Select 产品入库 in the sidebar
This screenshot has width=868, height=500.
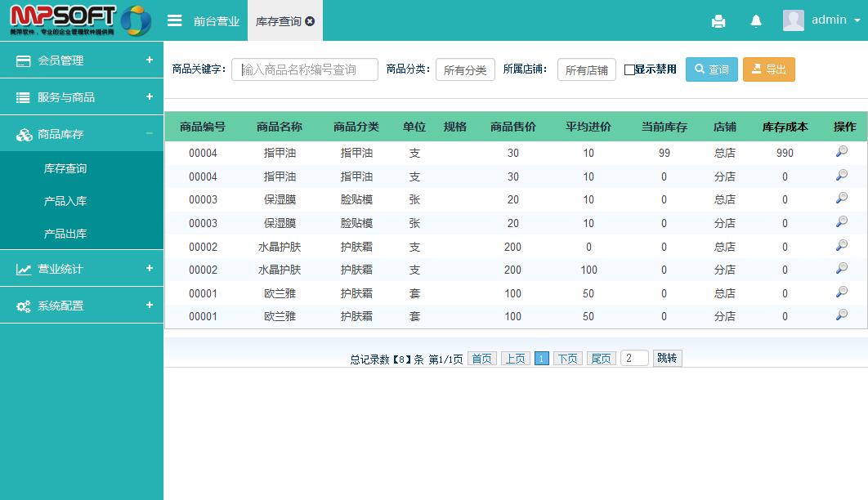tap(65, 201)
